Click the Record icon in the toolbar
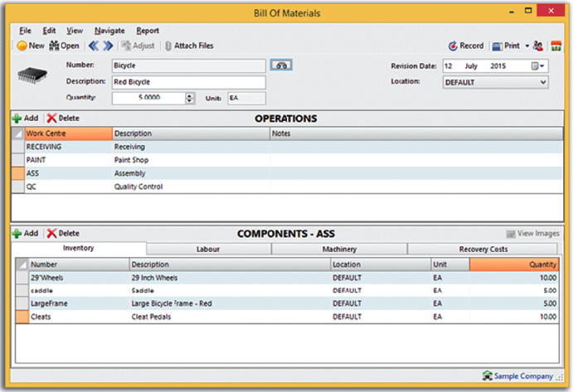574x392 pixels. coord(453,46)
